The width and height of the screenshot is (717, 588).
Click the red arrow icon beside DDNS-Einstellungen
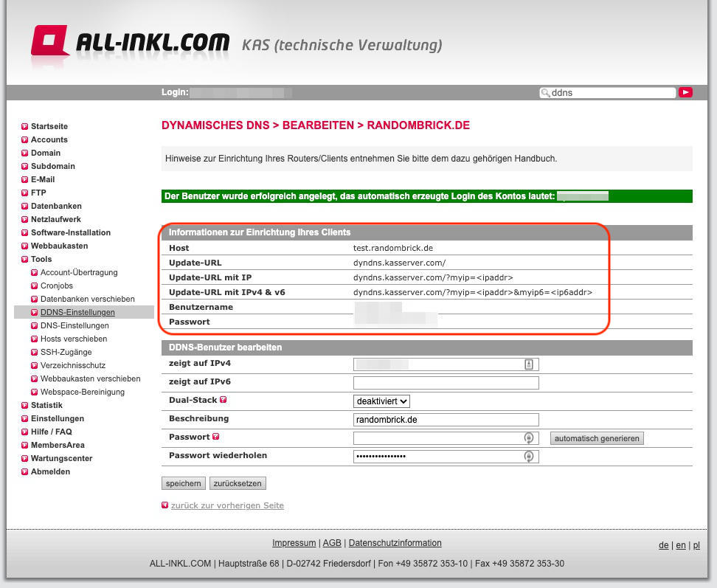(x=34, y=312)
